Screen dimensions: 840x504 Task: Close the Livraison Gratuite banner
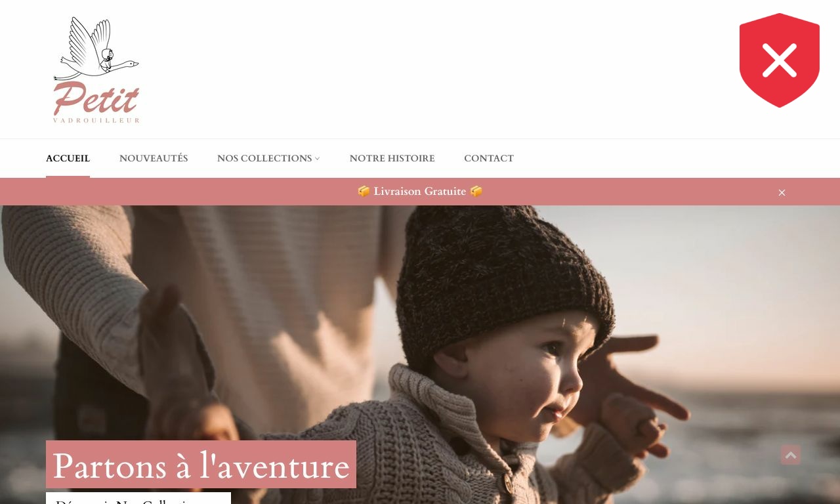[782, 192]
